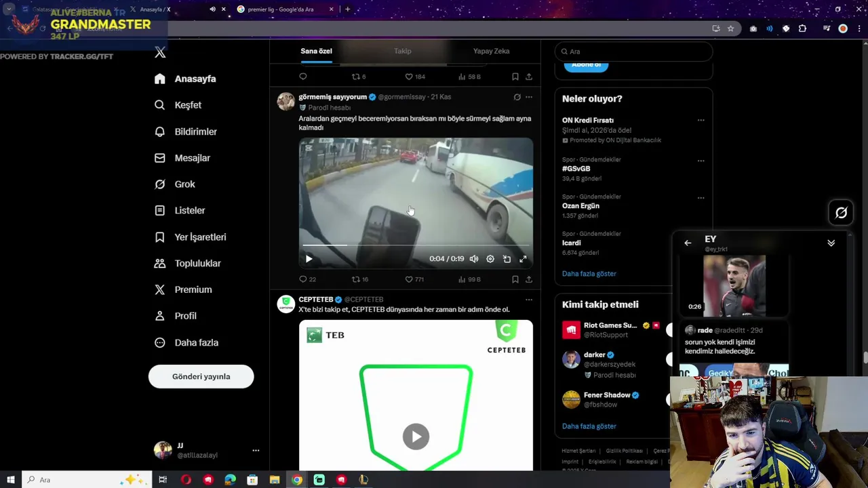The width and height of the screenshot is (868, 488).
Task: Open Microsoft Edge from taskbar
Action: 230,480
